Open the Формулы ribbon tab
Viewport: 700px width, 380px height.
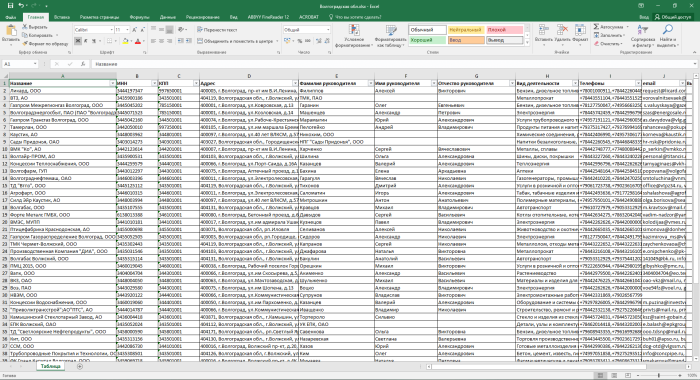pos(139,17)
